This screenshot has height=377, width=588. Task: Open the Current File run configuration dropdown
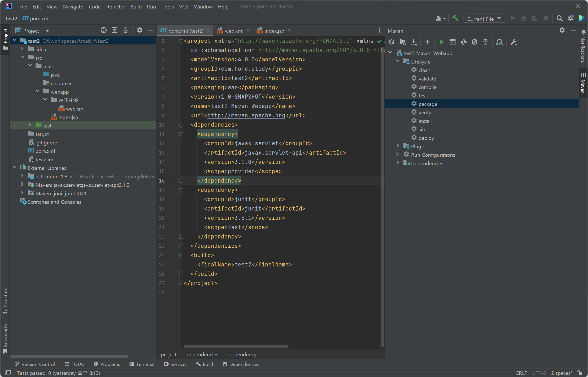pos(484,19)
